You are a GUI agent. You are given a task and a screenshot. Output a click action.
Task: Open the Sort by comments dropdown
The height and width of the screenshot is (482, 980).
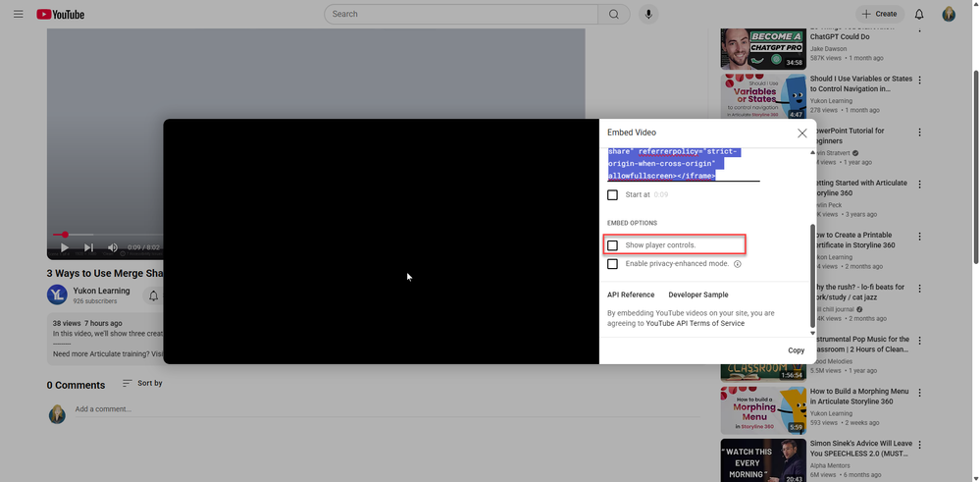[142, 383]
